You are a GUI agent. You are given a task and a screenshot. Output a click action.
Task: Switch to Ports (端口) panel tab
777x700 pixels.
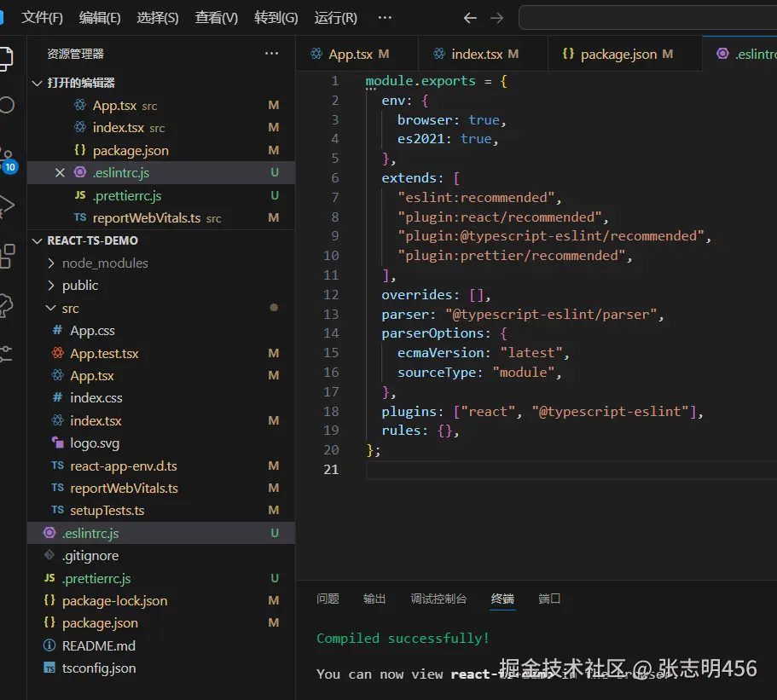pyautogui.click(x=549, y=599)
